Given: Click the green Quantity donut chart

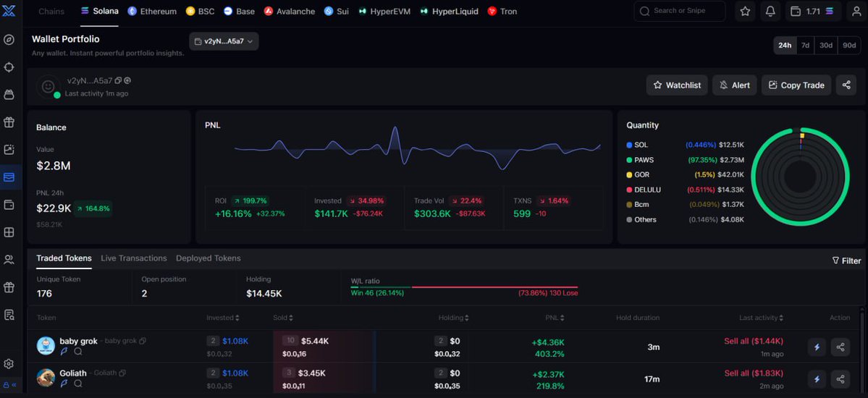Looking at the screenshot, I should pos(800,177).
